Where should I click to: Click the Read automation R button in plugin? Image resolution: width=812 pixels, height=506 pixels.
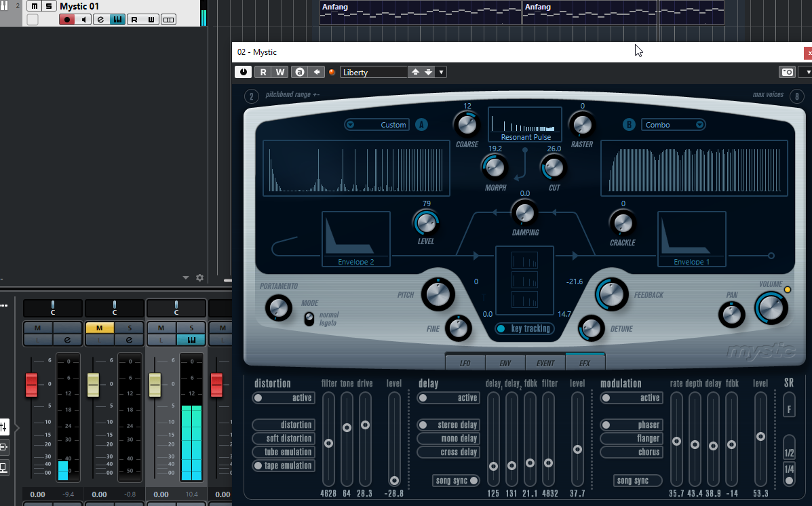click(x=263, y=72)
